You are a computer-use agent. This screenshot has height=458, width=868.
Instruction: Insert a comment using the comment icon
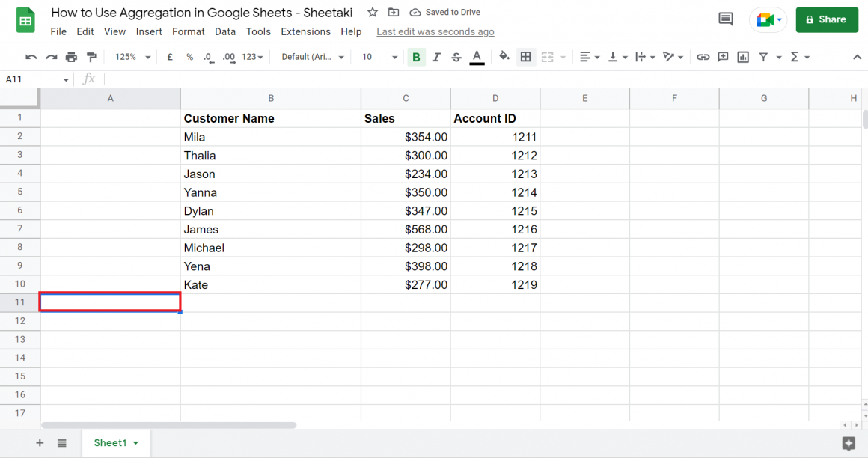click(723, 57)
